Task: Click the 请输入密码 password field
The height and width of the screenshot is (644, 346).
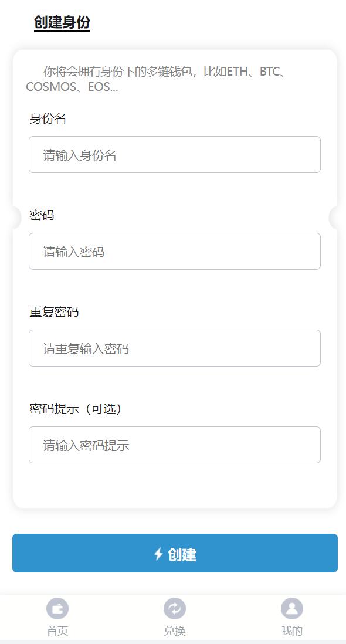Action: click(x=175, y=251)
